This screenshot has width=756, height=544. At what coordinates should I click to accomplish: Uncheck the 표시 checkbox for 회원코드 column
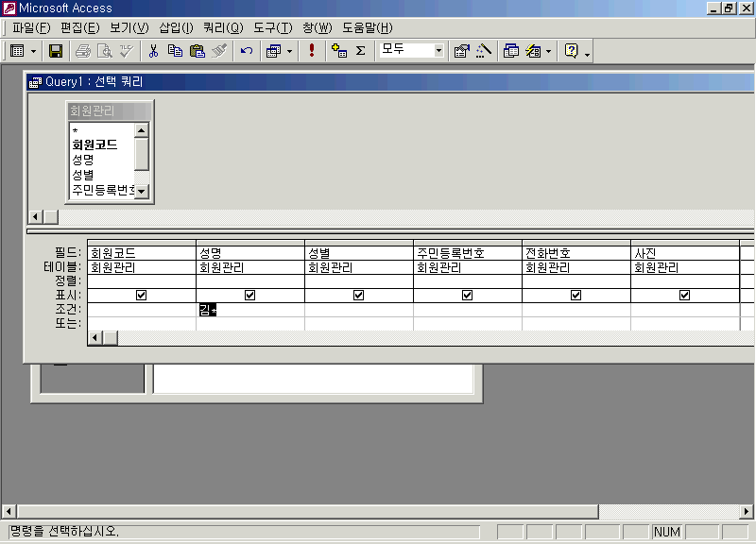141,295
